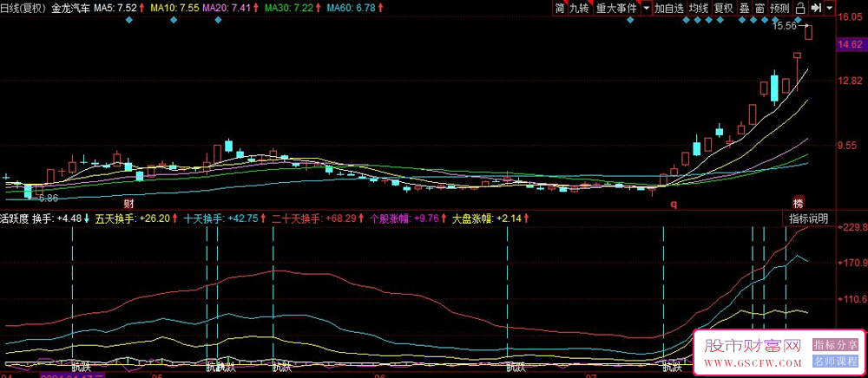This screenshot has width=868, height=378.
Task: Expand the 日线(复权) period selector
Action: point(23,8)
